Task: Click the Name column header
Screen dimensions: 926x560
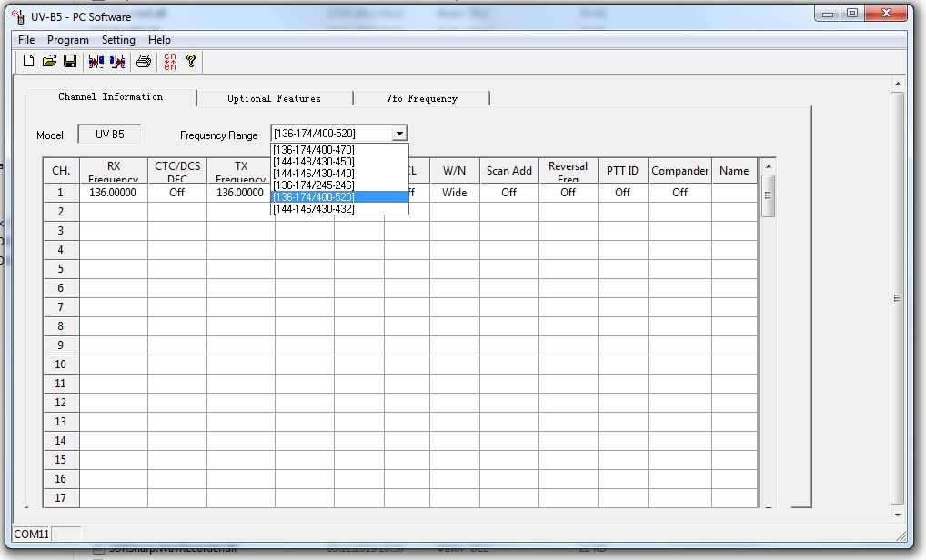Action: point(734,171)
